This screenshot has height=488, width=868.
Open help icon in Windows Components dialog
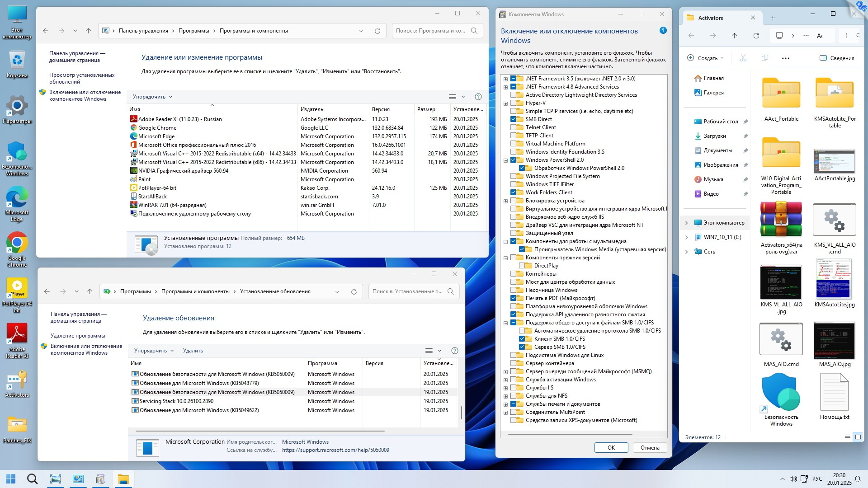point(663,31)
